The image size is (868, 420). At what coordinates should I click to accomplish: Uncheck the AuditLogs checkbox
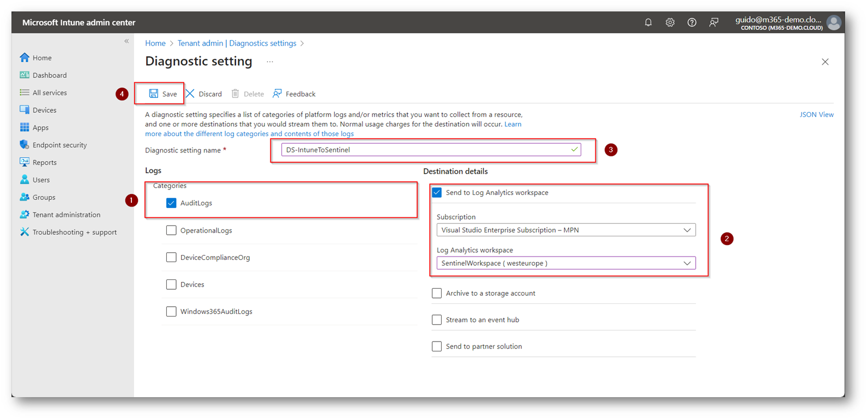[171, 203]
